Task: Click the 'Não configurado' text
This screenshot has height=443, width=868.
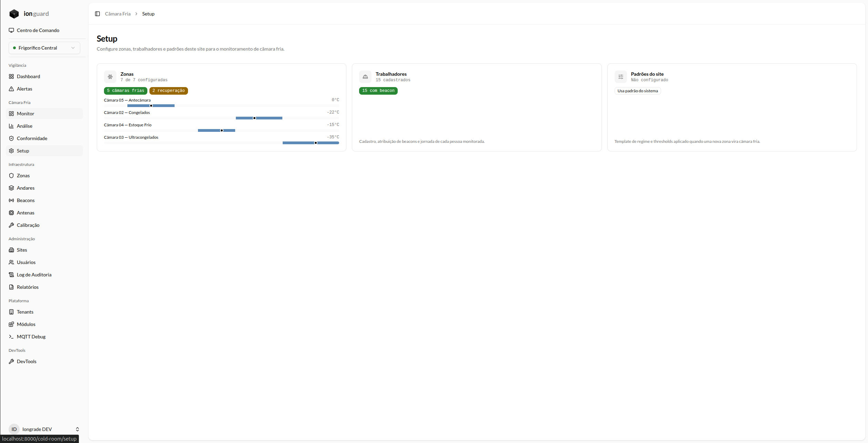Action: [x=649, y=80]
